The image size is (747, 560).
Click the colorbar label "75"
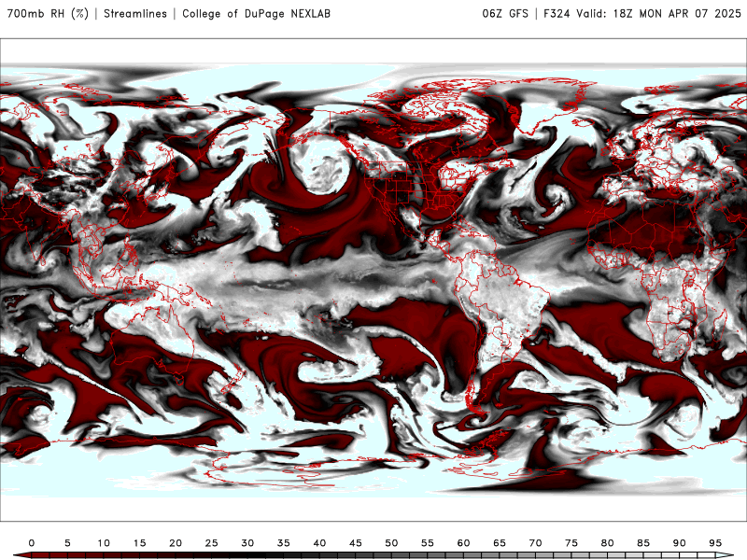click(571, 543)
